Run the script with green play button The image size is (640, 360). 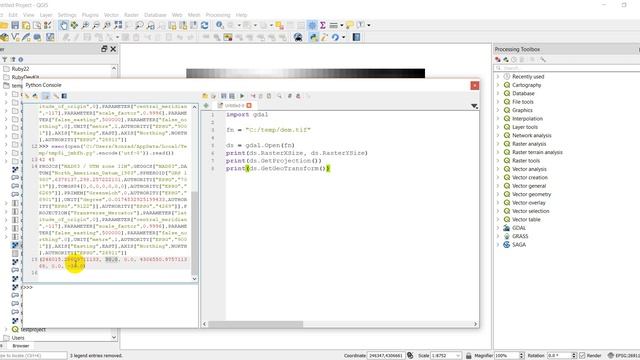pyautogui.click(x=242, y=96)
